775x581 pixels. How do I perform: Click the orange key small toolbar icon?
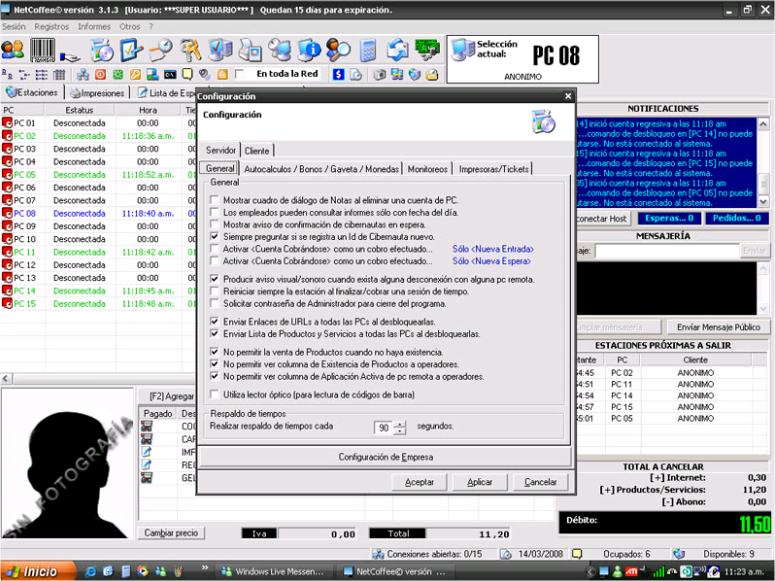[135, 75]
